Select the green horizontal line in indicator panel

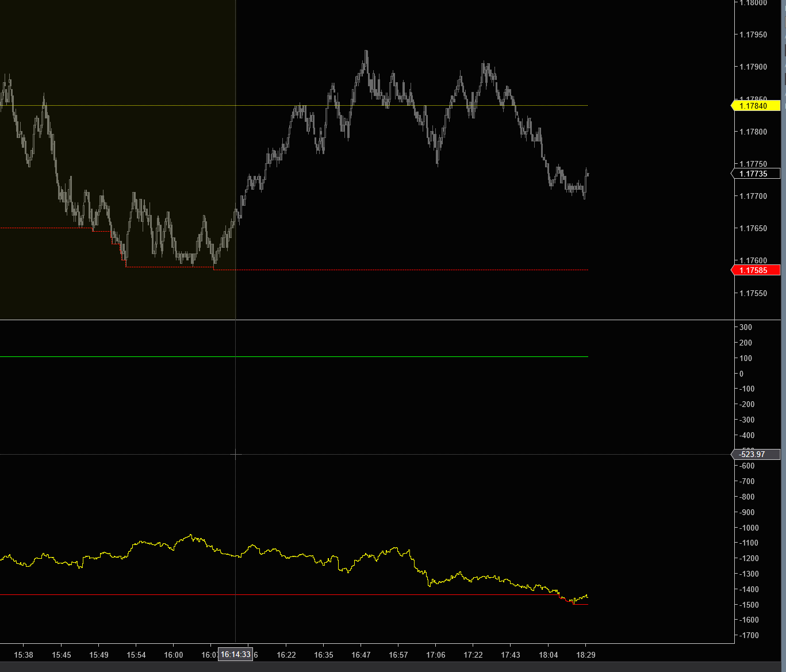[294, 357]
